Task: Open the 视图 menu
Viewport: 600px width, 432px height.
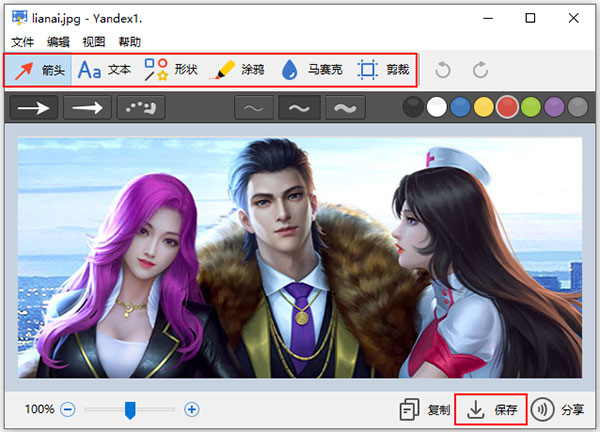Action: (x=94, y=42)
